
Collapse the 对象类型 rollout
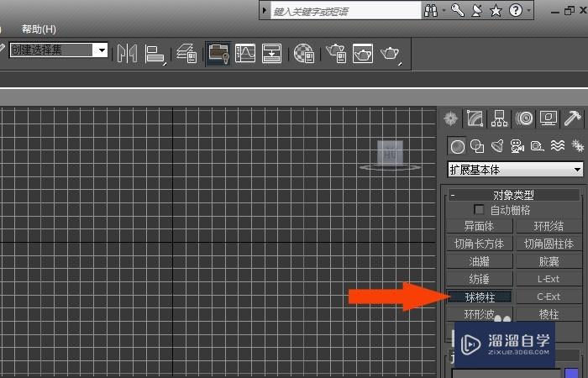(514, 195)
